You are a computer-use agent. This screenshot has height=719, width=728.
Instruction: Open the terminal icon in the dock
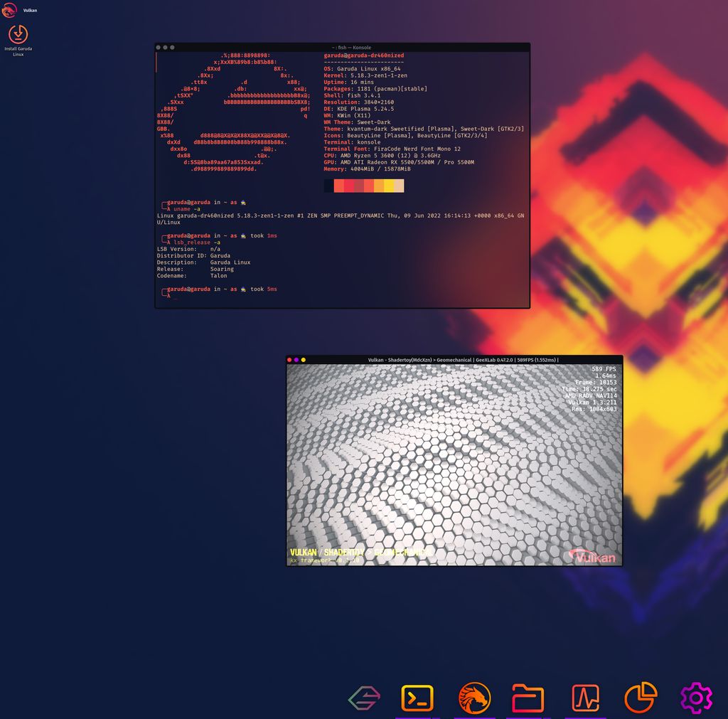(417, 698)
